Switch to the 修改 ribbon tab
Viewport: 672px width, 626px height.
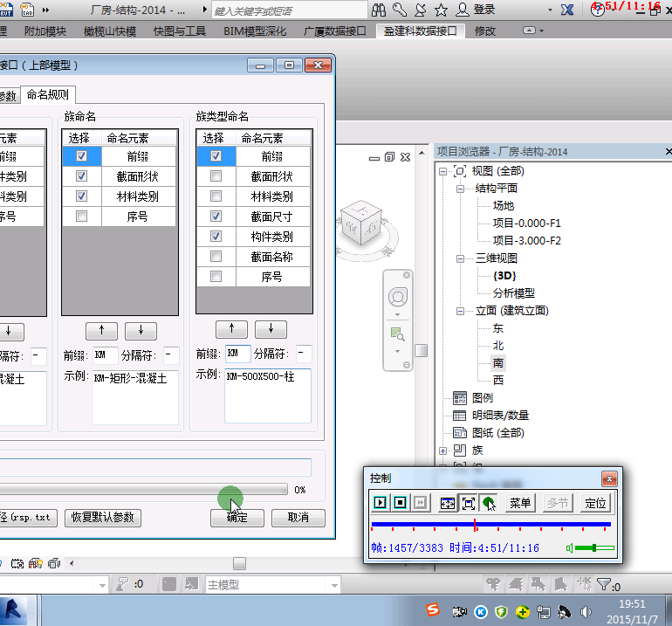[484, 31]
